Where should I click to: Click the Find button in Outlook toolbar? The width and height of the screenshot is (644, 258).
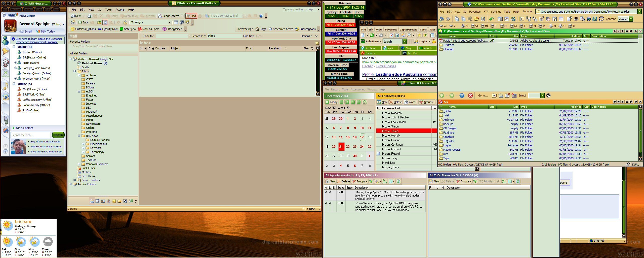(x=191, y=16)
